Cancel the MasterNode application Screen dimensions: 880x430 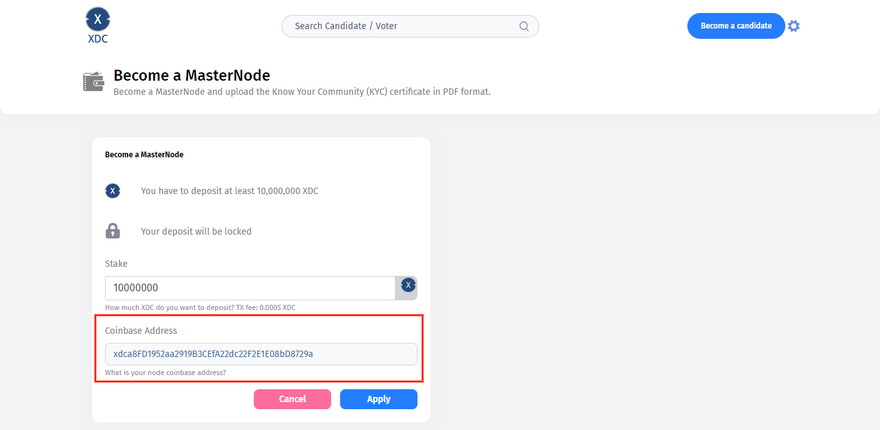(x=292, y=399)
